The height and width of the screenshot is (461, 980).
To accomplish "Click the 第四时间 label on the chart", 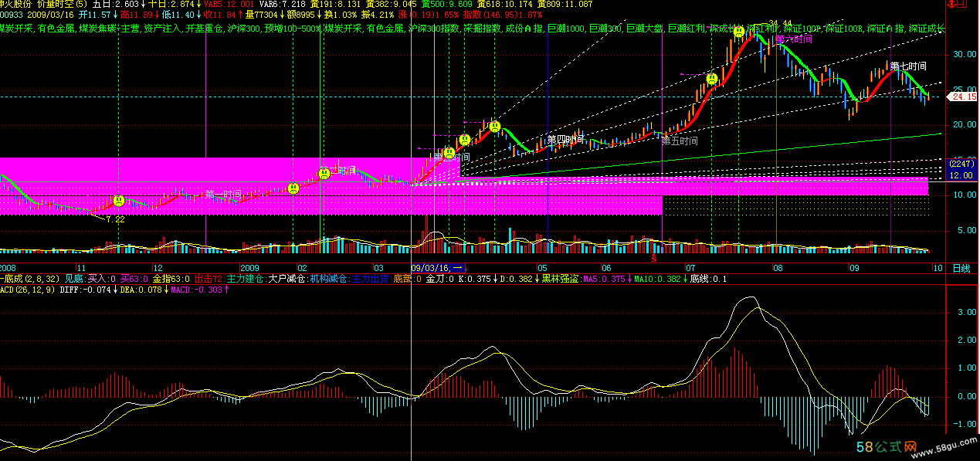I will coord(566,140).
